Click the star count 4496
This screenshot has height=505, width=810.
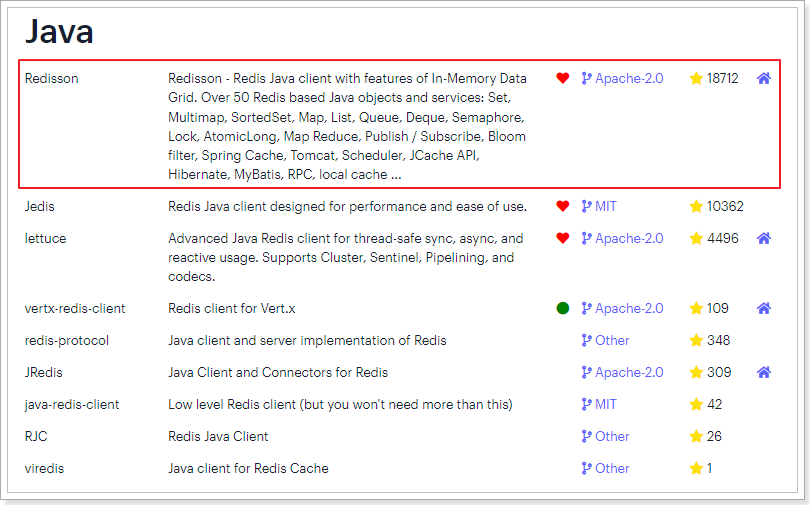point(723,238)
